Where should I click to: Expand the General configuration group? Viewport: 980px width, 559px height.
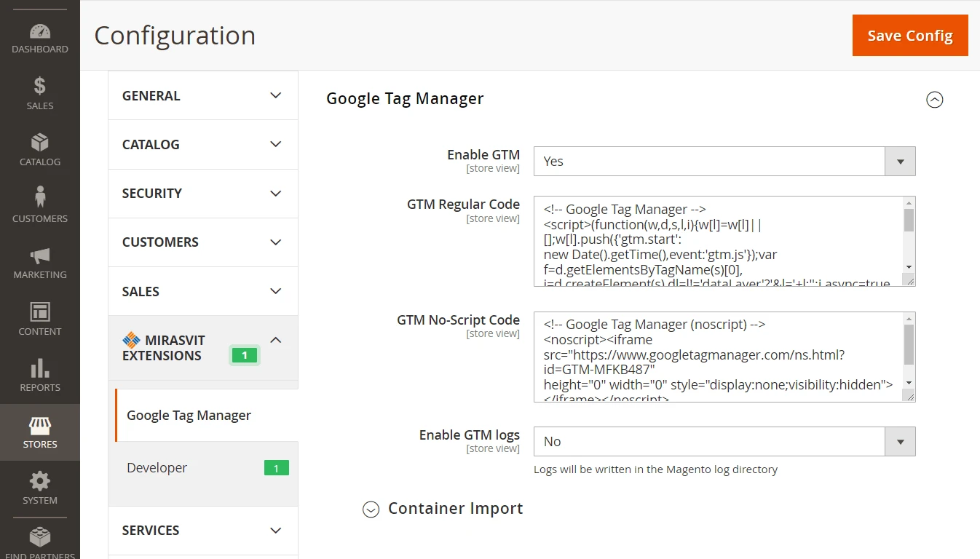click(x=202, y=95)
